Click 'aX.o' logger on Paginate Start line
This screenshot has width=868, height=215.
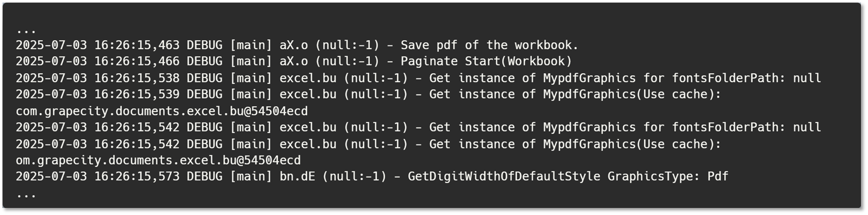293,61
